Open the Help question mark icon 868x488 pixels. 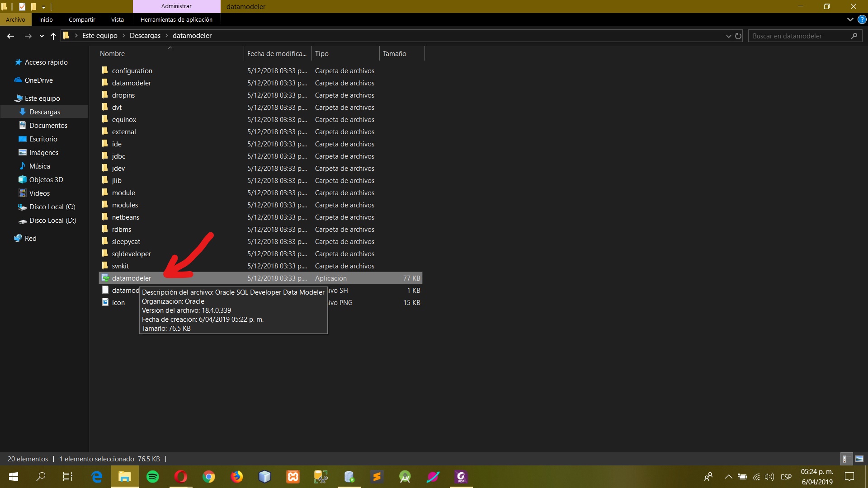point(862,20)
